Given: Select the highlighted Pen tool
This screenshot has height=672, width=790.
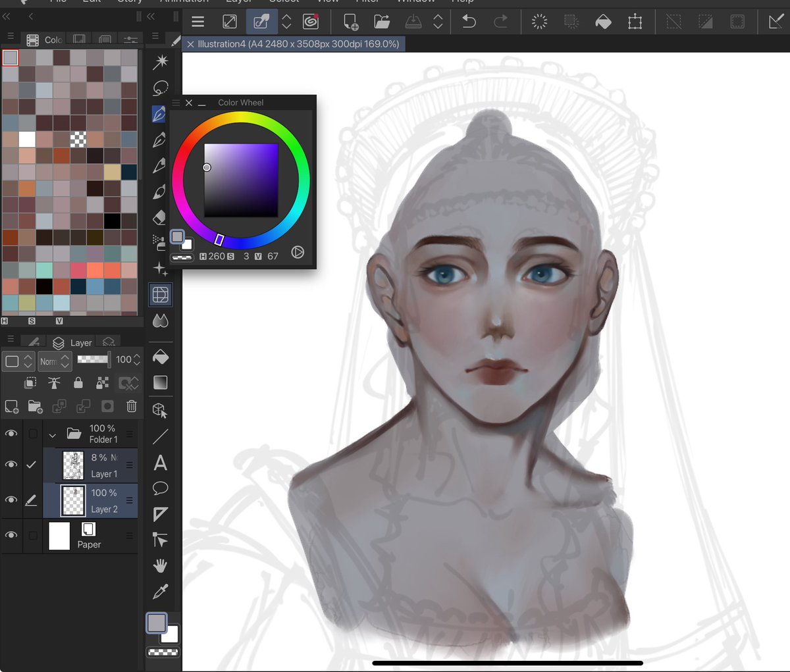Looking at the screenshot, I should [x=159, y=114].
